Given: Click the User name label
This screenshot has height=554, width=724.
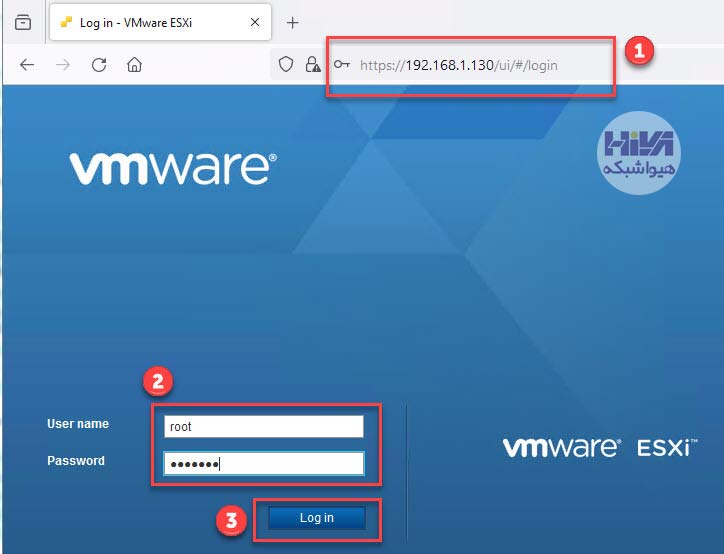Looking at the screenshot, I should pyautogui.click(x=78, y=424).
